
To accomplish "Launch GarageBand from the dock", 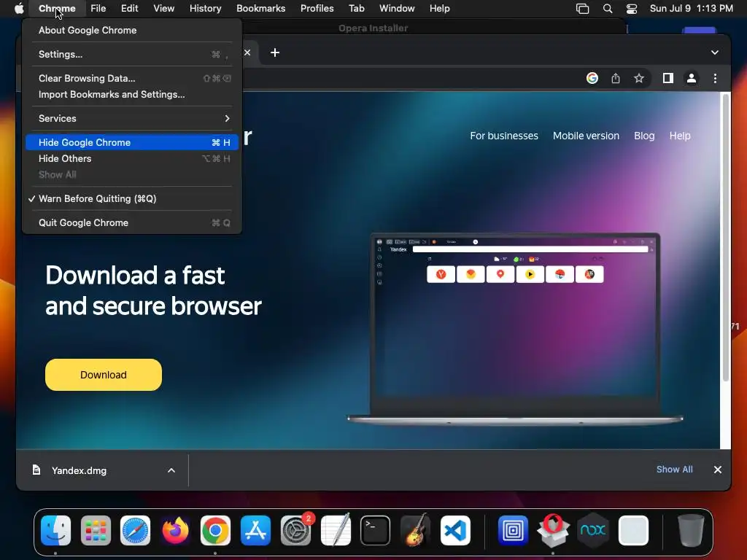I will 415,530.
